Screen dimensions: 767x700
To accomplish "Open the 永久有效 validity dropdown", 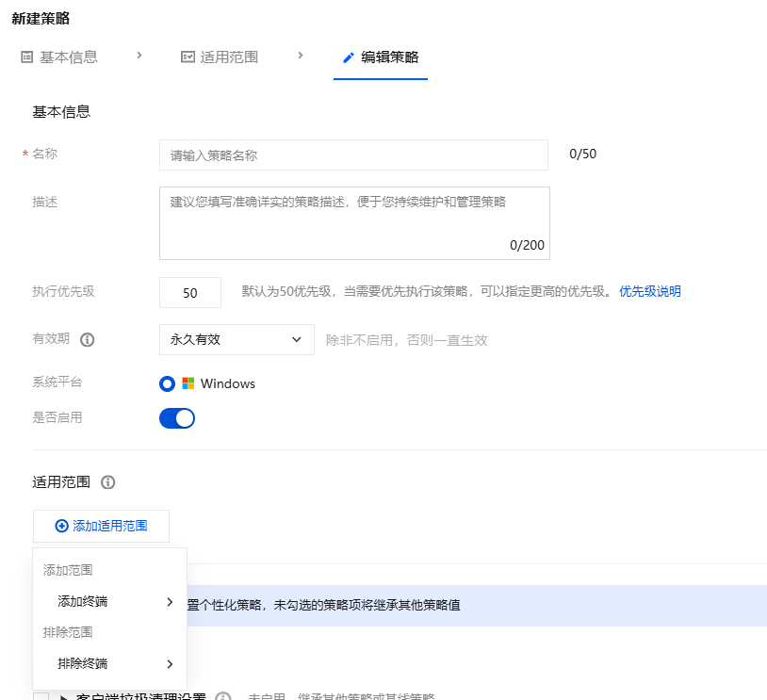I will (x=237, y=339).
